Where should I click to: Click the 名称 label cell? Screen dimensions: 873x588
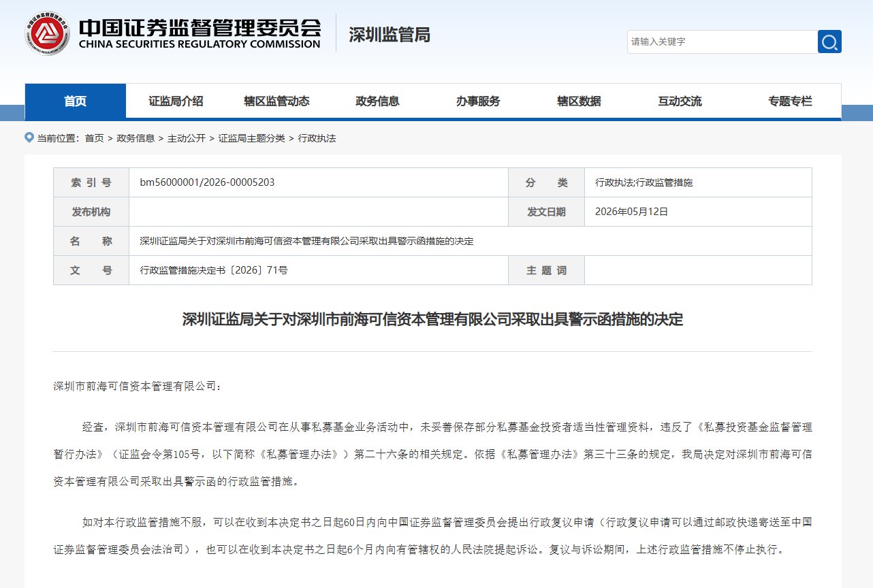[91, 241]
